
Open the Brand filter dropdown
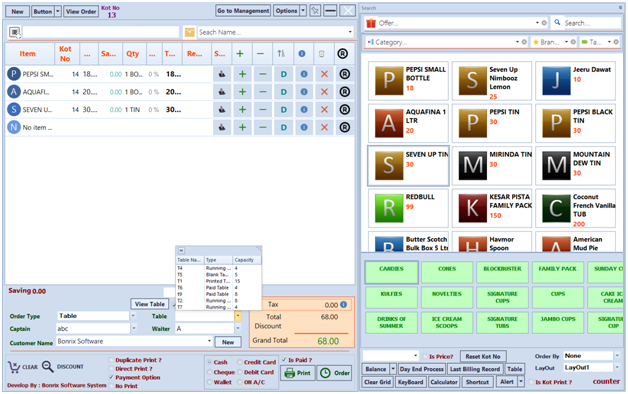click(x=566, y=42)
